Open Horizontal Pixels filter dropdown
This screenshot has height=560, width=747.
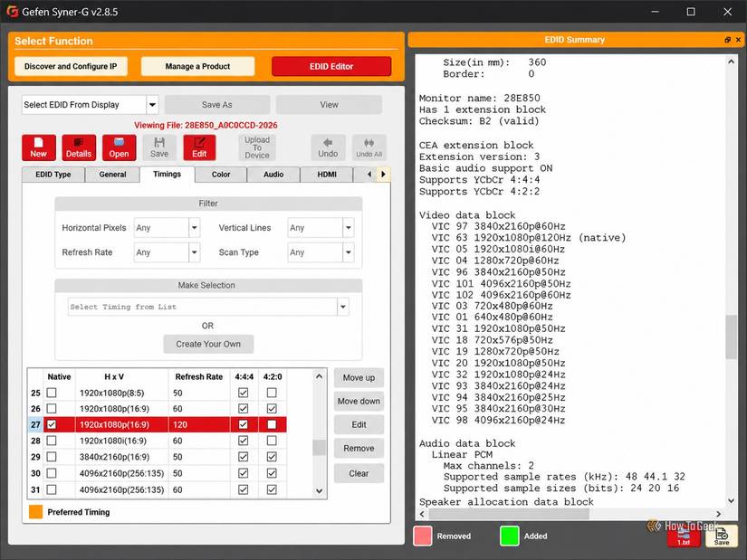(195, 228)
